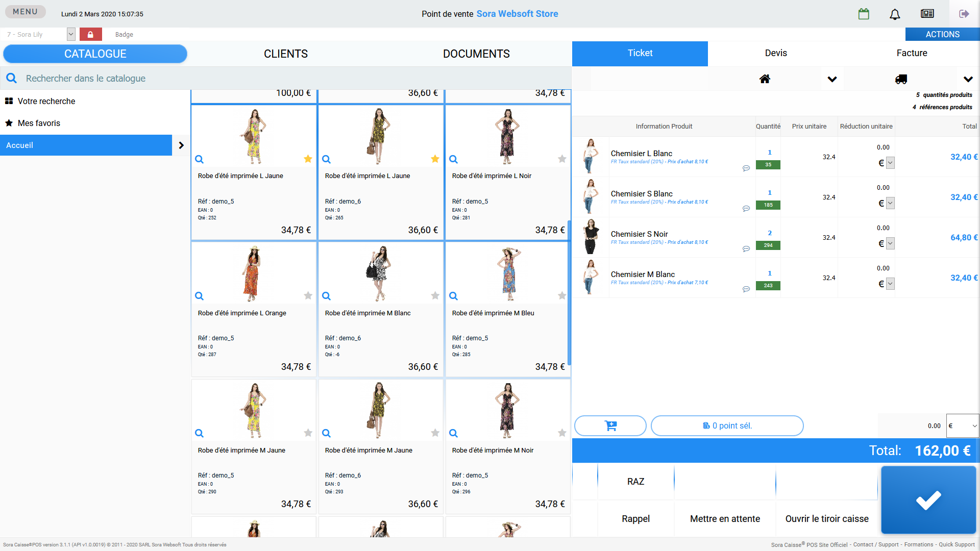The width and height of the screenshot is (980, 551).
Task: Click the notifications bell icon
Action: [x=895, y=14]
